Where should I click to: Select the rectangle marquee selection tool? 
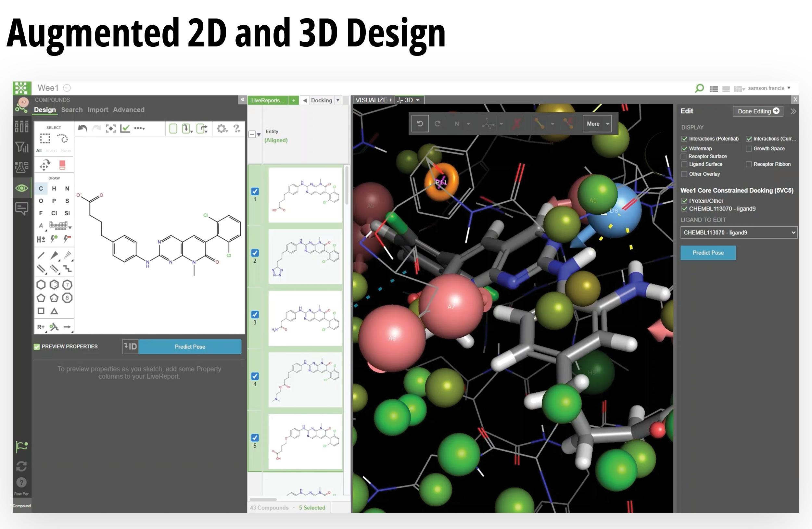coord(45,138)
